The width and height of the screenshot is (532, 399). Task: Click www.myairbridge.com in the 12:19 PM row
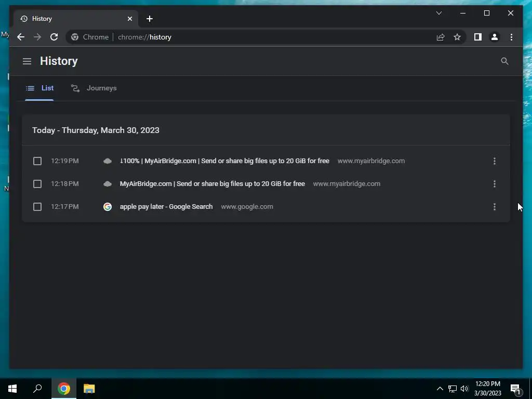click(371, 161)
